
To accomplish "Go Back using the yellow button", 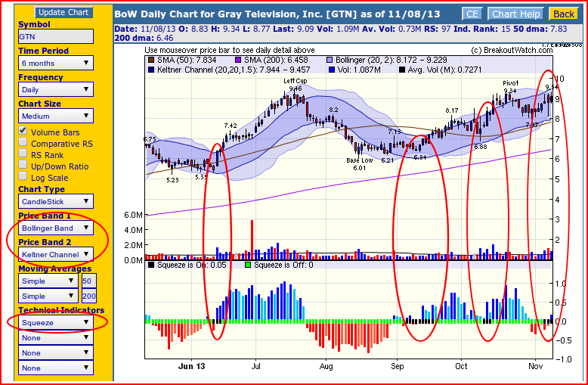I will click(563, 14).
